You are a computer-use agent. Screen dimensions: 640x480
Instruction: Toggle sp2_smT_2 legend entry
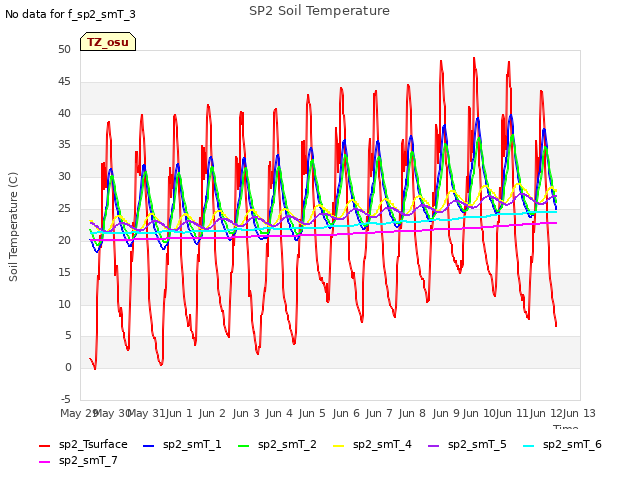pos(278,444)
